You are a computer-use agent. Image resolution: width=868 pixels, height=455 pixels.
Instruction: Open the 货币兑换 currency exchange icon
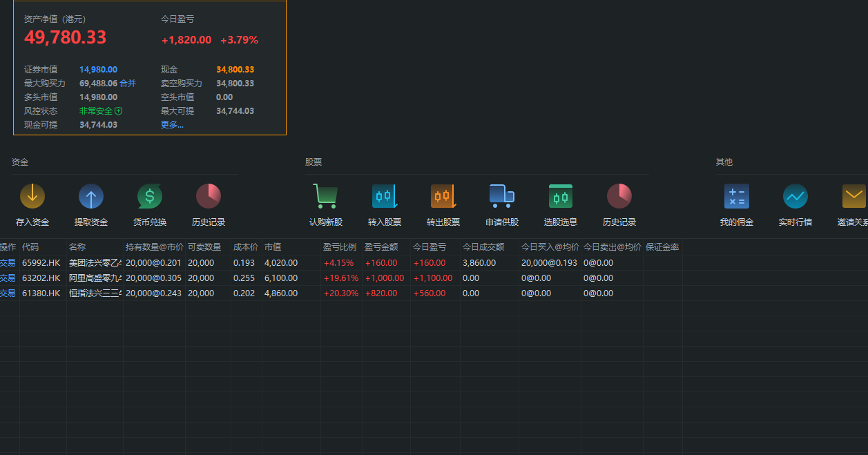tap(150, 197)
